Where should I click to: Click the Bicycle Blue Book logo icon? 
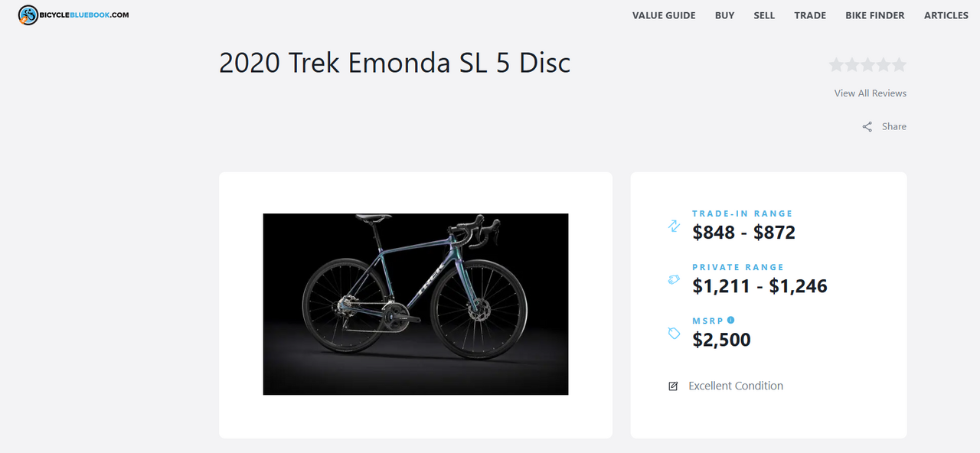28,15
